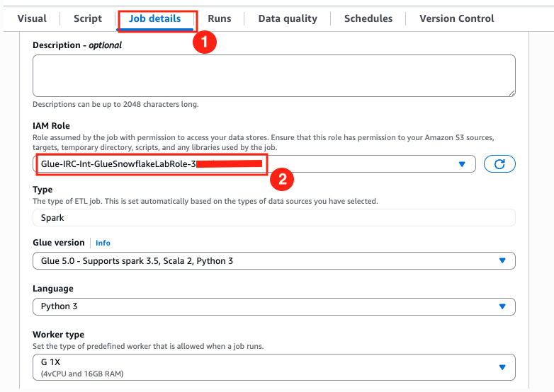Screen dimensions: 554x392
Task: Click the Info link beside Glue version
Action: point(103,243)
